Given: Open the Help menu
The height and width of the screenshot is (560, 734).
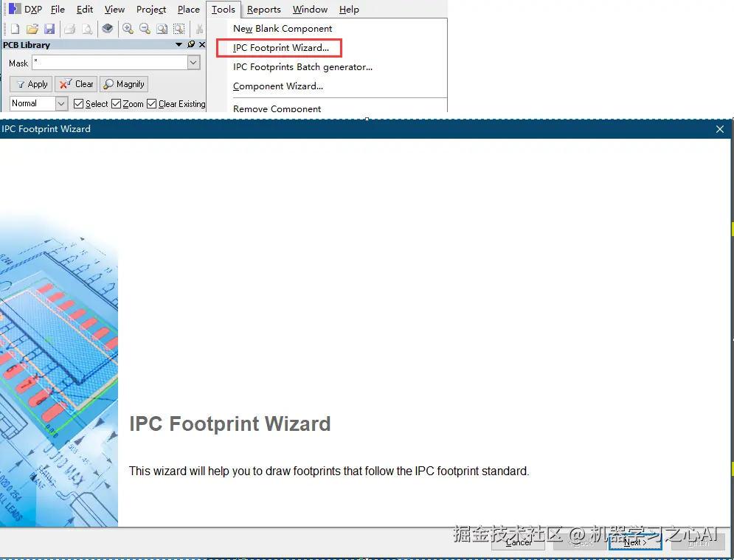Looking at the screenshot, I should click(x=349, y=10).
